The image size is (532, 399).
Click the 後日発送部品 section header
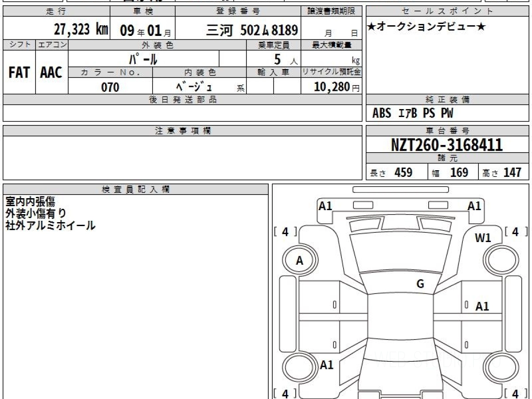pyautogui.click(x=183, y=100)
